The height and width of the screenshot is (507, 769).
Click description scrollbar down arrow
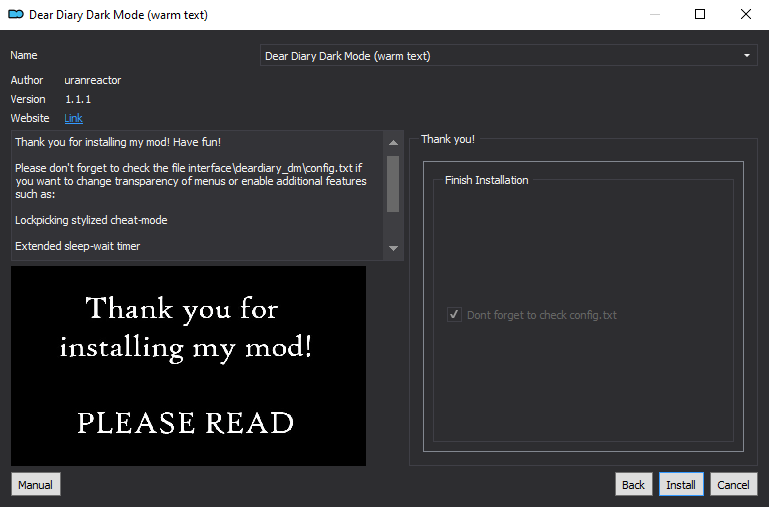click(393, 248)
